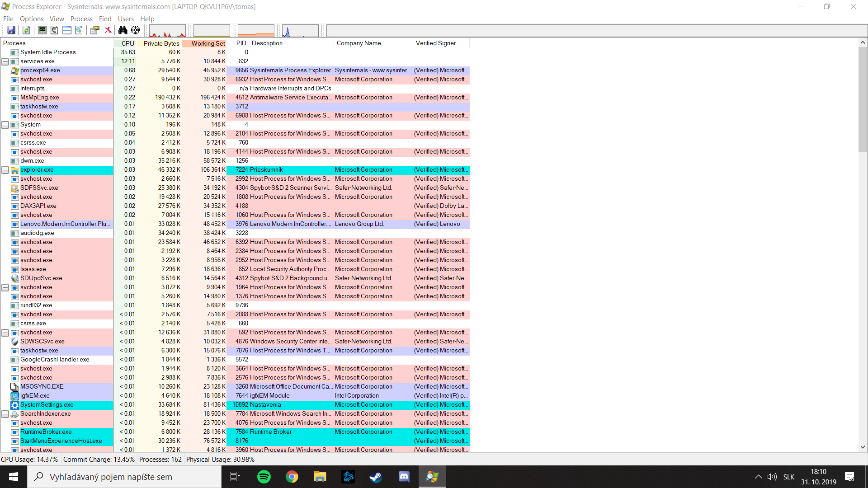Click the 'Dolby La...' verified signer cell
The width and height of the screenshot is (868, 488).
pos(441,206)
